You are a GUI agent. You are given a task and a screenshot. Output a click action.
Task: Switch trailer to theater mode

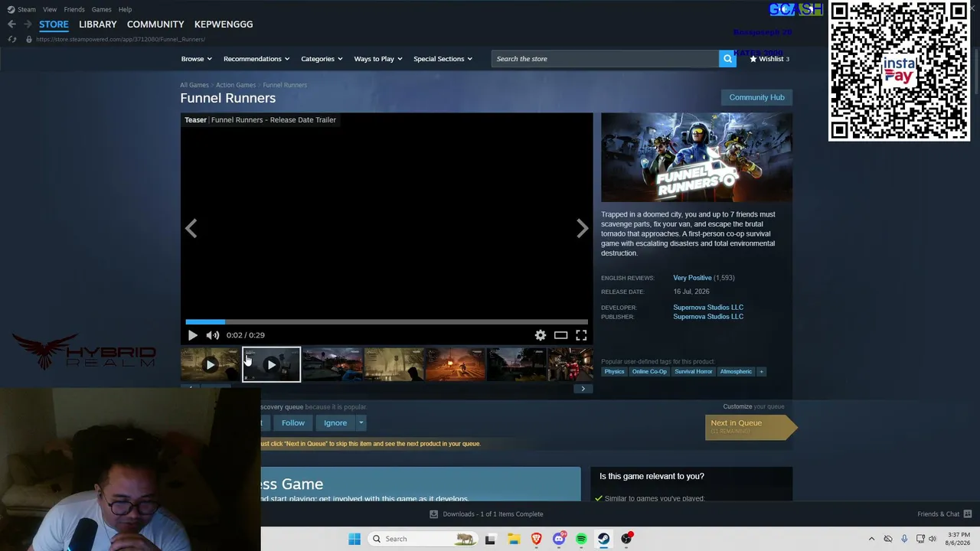(561, 335)
